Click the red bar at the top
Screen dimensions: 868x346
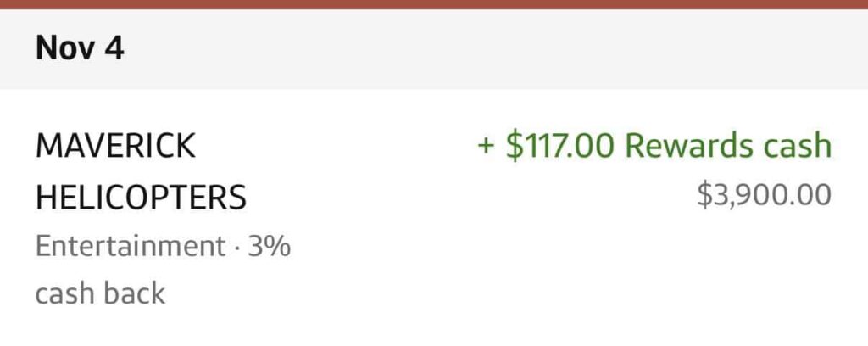pos(434,3)
